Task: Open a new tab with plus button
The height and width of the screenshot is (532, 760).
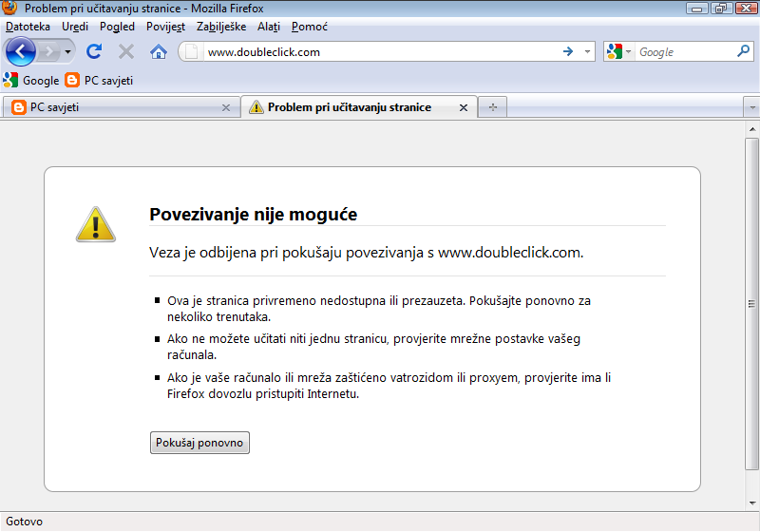Action: click(492, 107)
